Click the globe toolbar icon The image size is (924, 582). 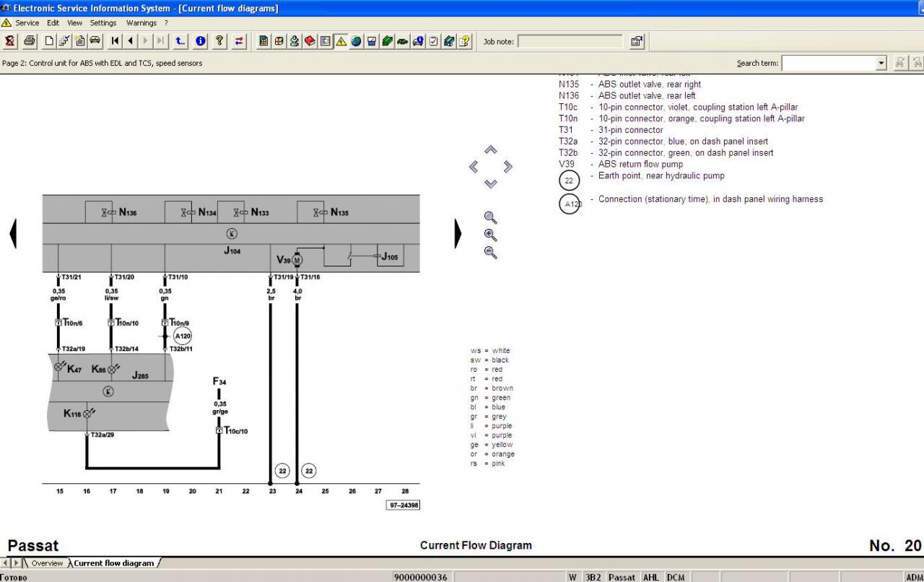point(357,41)
